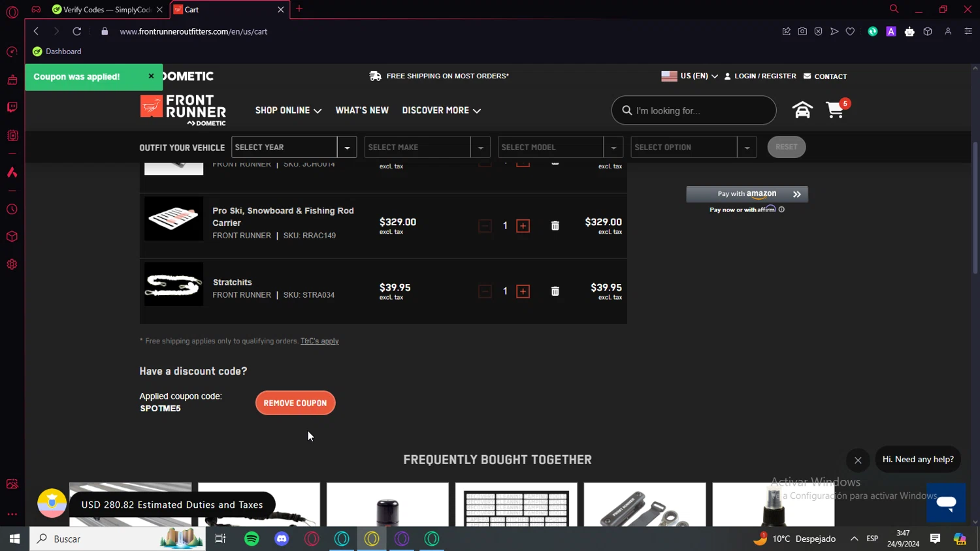This screenshot has width=980, height=551.
Task: Delete the Stratchits item from cart
Action: 555,291
